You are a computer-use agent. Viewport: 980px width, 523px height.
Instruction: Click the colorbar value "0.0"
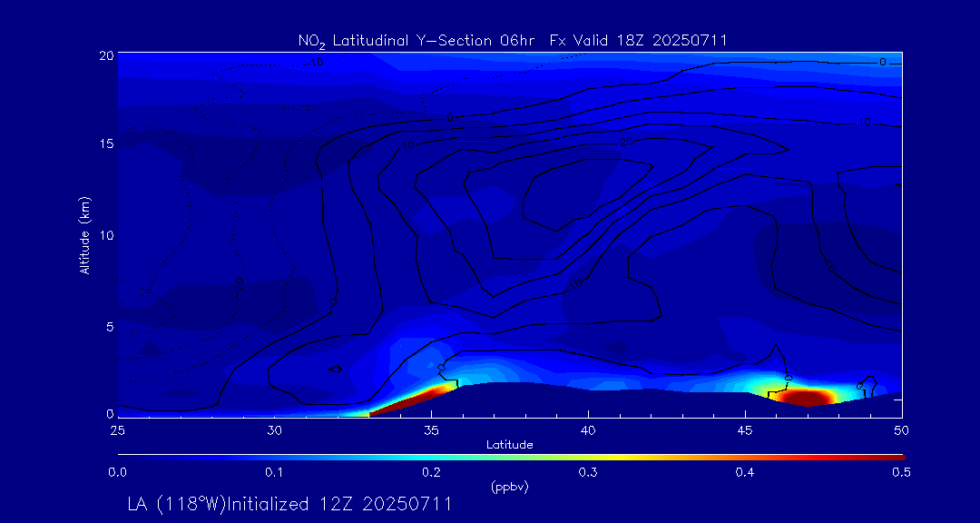coord(117,473)
